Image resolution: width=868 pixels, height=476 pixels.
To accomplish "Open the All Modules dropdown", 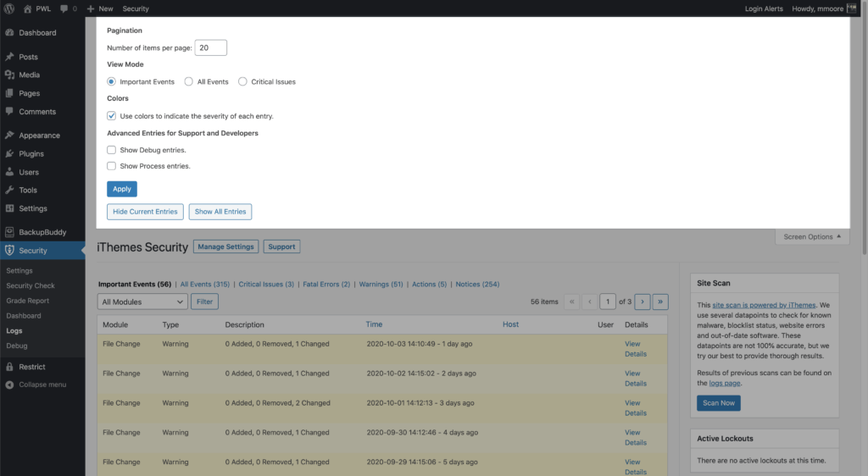I will pyautogui.click(x=142, y=302).
